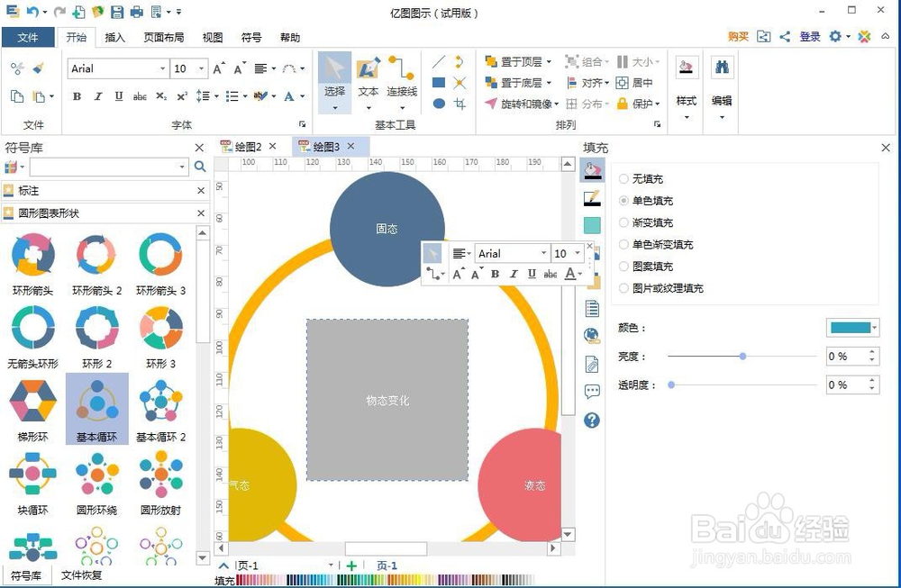Select 渐变填充 radio option

pos(623,222)
